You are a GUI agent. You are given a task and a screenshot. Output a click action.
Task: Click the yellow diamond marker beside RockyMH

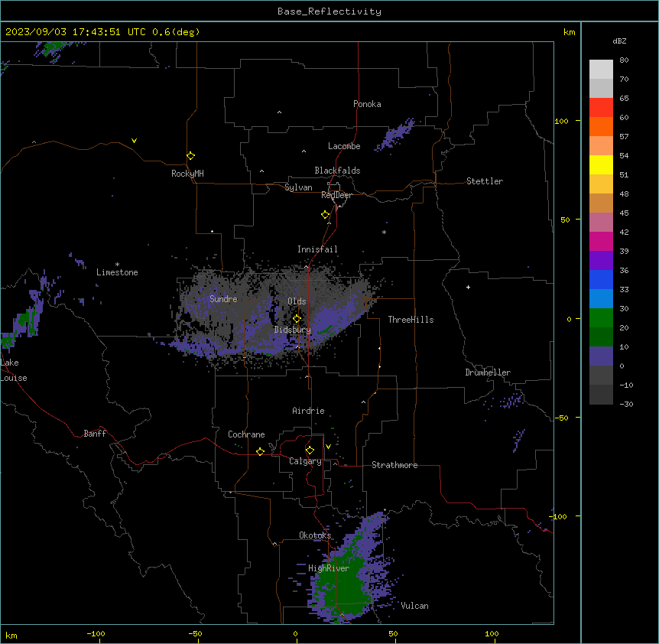point(191,156)
